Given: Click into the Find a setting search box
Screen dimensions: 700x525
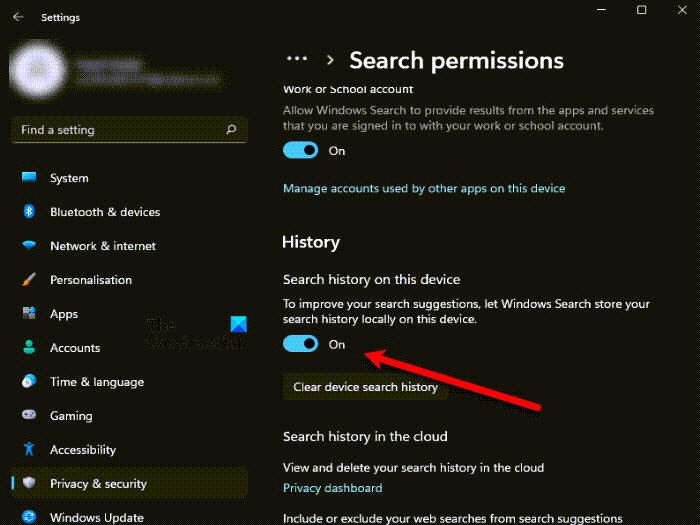Looking at the screenshot, I should (x=129, y=129).
